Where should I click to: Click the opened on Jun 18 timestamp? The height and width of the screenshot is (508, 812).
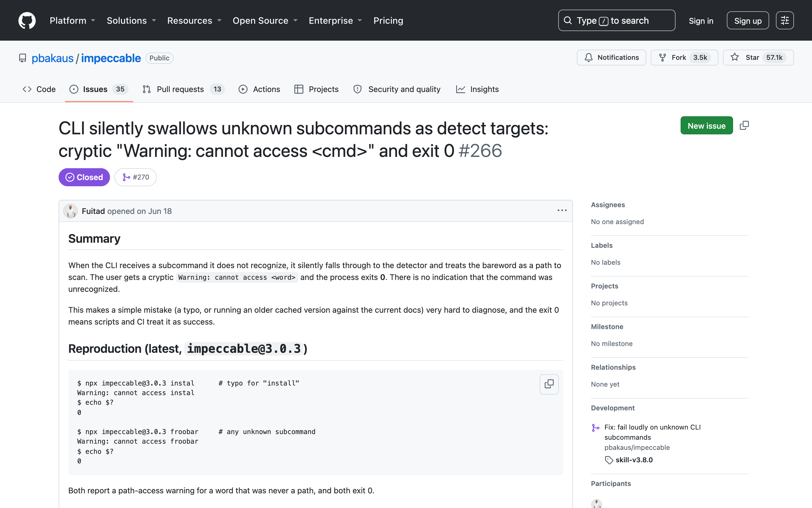[x=139, y=211]
